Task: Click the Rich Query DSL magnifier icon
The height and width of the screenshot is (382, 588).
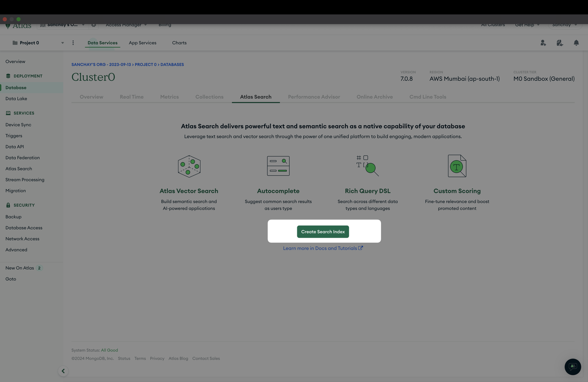Action: [368, 166]
